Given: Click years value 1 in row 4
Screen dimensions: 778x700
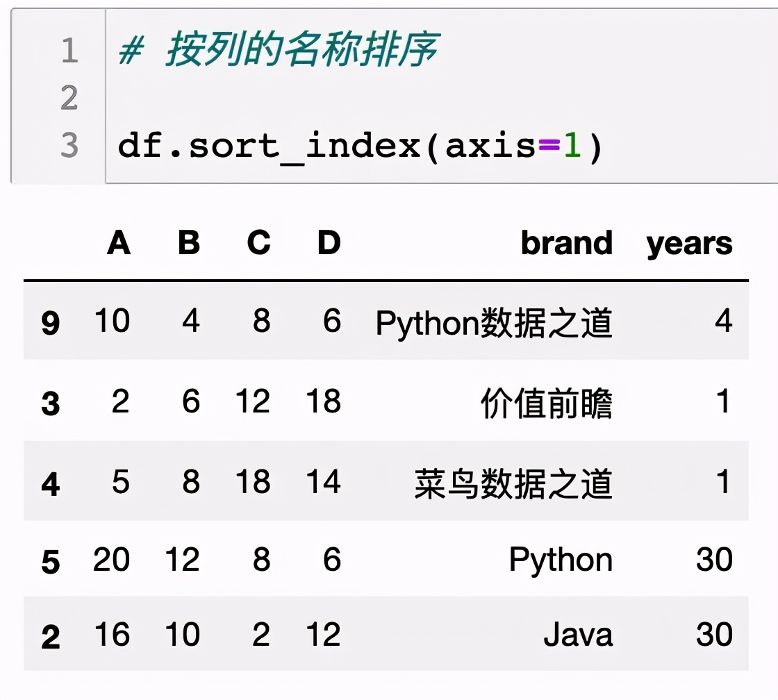Looking at the screenshot, I should (x=723, y=481).
